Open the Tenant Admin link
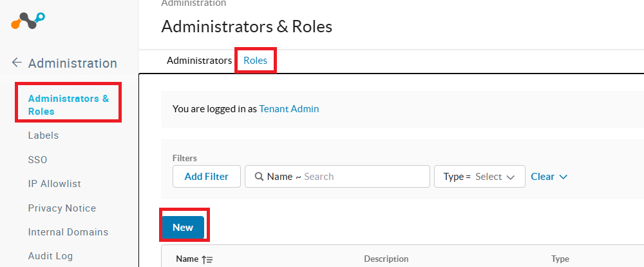The width and height of the screenshot is (644, 267). pos(289,109)
